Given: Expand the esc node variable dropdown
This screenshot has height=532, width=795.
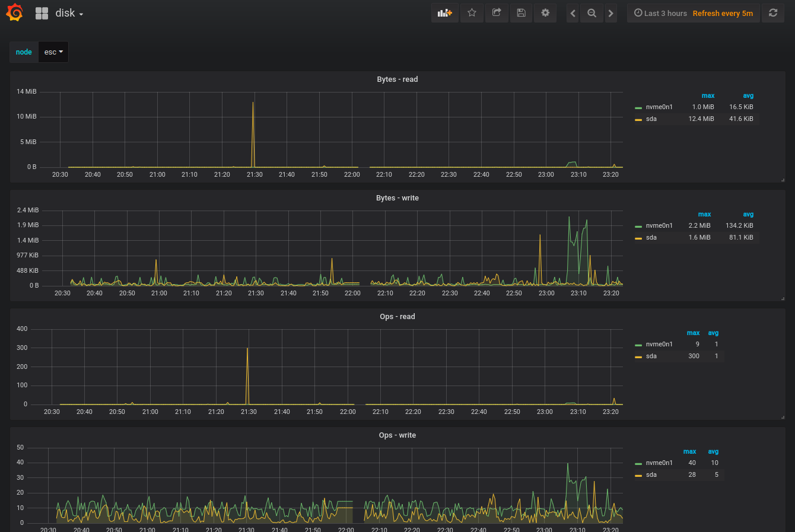Looking at the screenshot, I should 53,52.
